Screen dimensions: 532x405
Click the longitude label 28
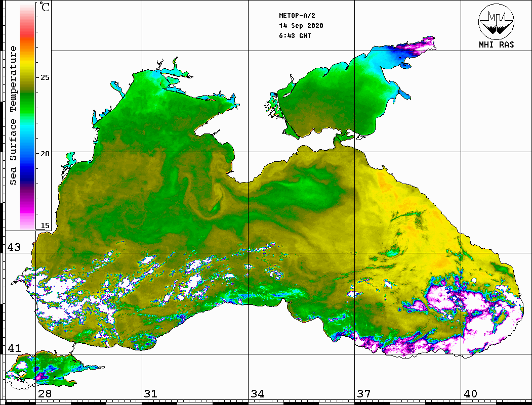point(45,393)
